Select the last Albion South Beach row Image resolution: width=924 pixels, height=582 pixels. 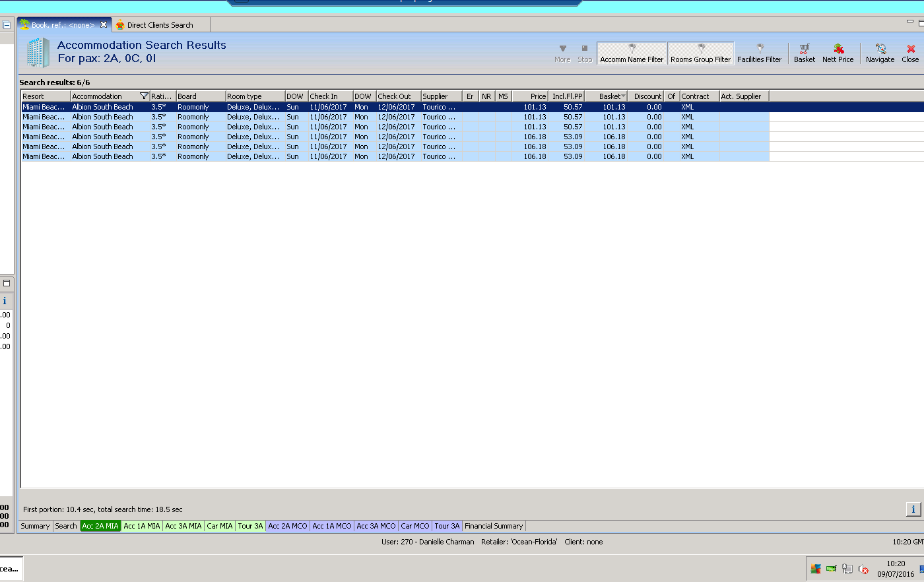(102, 156)
